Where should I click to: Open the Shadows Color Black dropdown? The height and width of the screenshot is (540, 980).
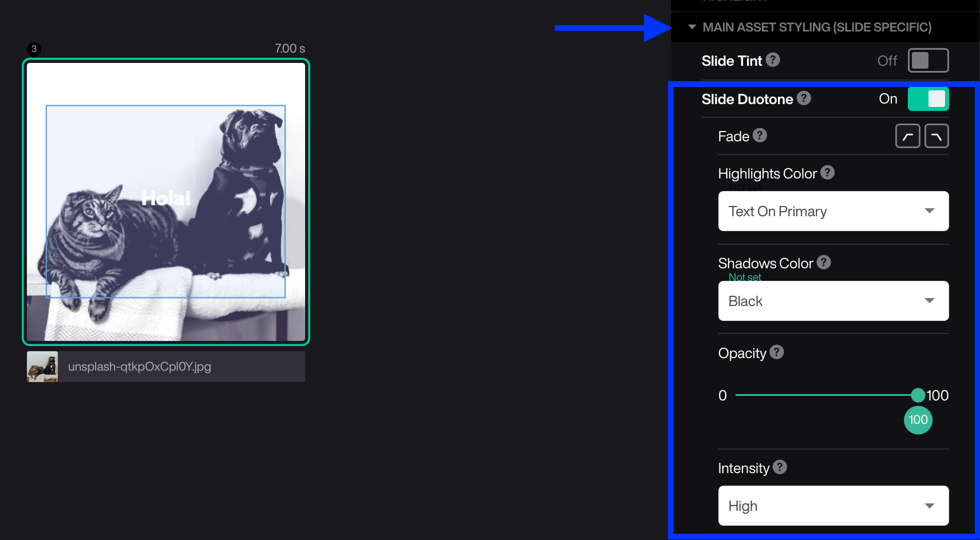pos(833,301)
